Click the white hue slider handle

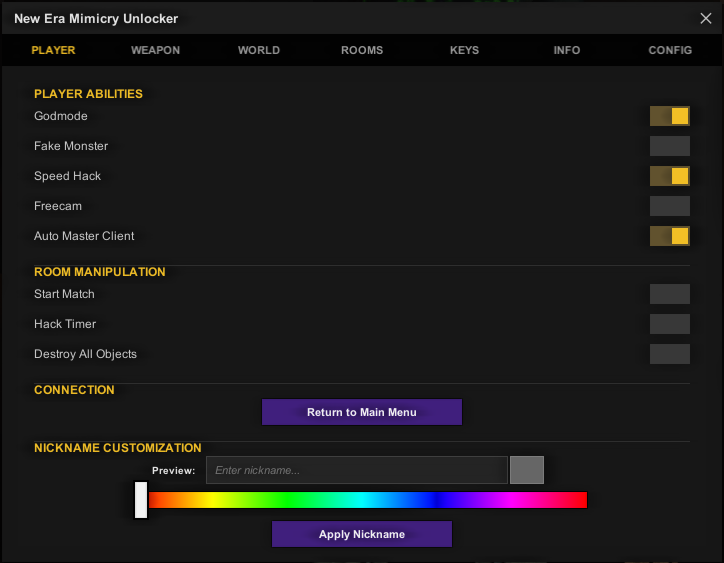click(141, 500)
